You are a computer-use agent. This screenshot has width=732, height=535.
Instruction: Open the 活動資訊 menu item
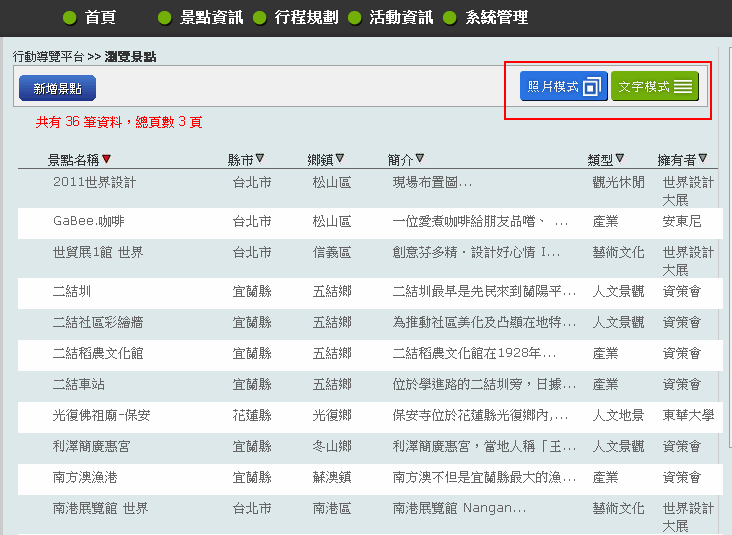click(x=401, y=18)
